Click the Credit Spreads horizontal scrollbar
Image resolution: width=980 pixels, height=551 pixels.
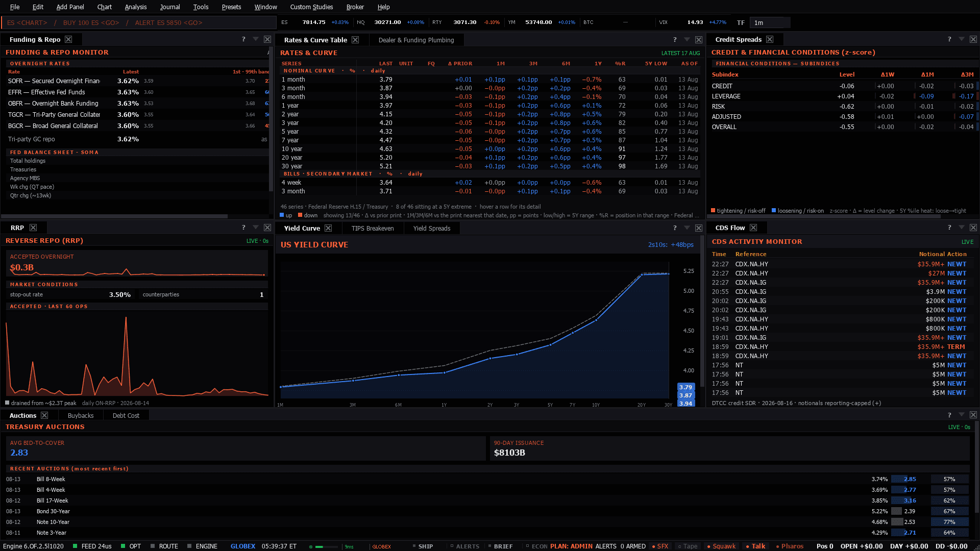[x=824, y=216]
